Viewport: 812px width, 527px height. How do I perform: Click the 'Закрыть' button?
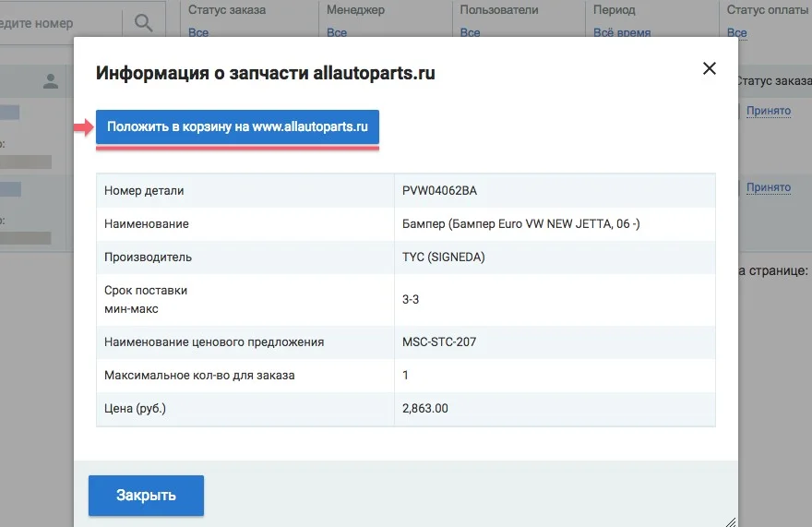pyautogui.click(x=146, y=496)
